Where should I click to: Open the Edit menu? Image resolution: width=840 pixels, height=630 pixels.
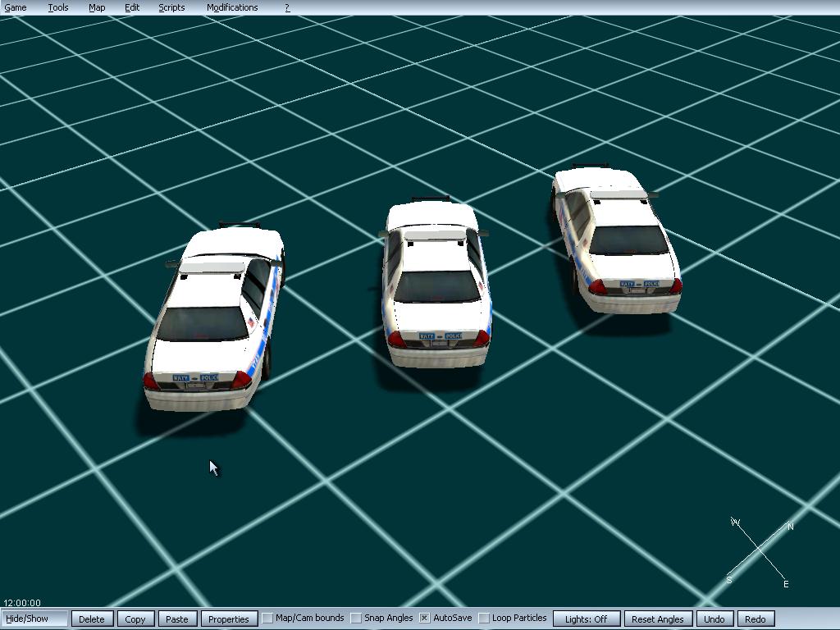[x=132, y=7]
